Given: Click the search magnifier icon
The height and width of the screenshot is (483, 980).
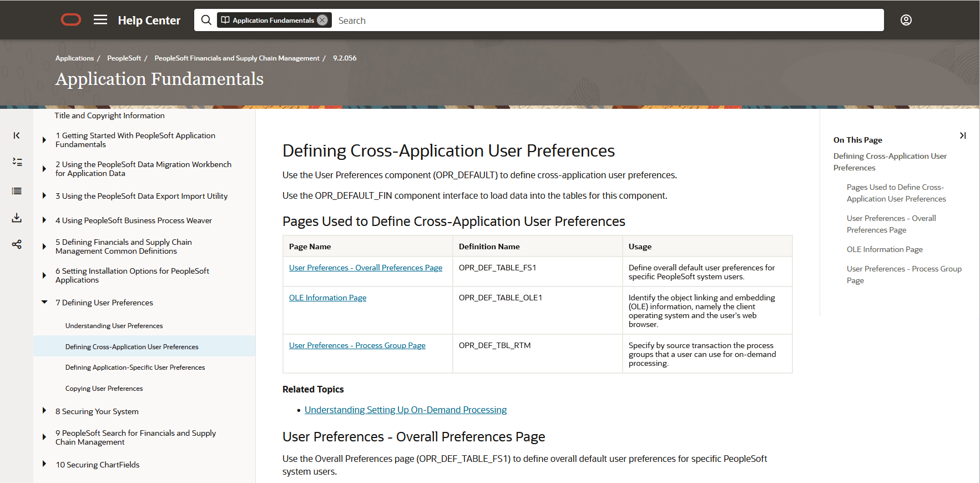Looking at the screenshot, I should 206,20.
